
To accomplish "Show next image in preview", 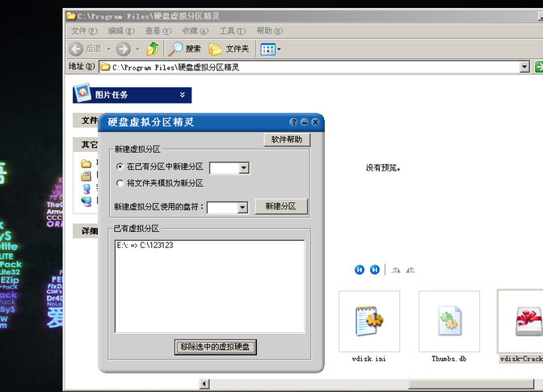I will [375, 270].
